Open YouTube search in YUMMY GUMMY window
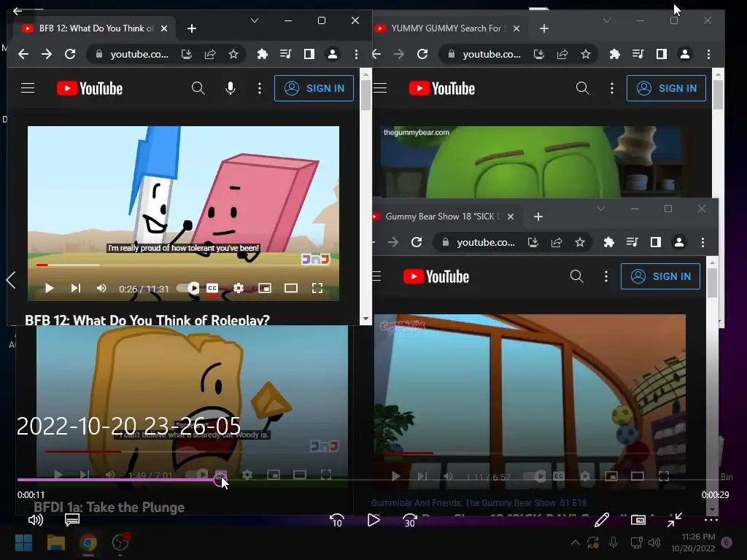This screenshot has width=747, height=560. click(583, 88)
